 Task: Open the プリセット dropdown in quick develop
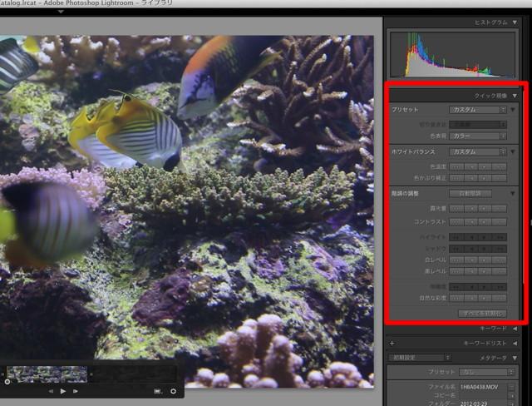[x=477, y=109]
